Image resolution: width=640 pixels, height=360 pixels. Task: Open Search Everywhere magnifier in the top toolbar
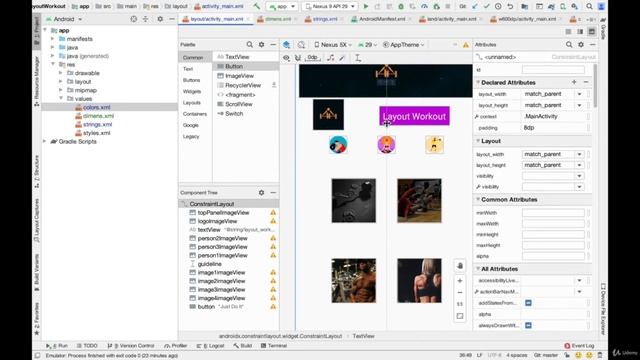point(589,7)
